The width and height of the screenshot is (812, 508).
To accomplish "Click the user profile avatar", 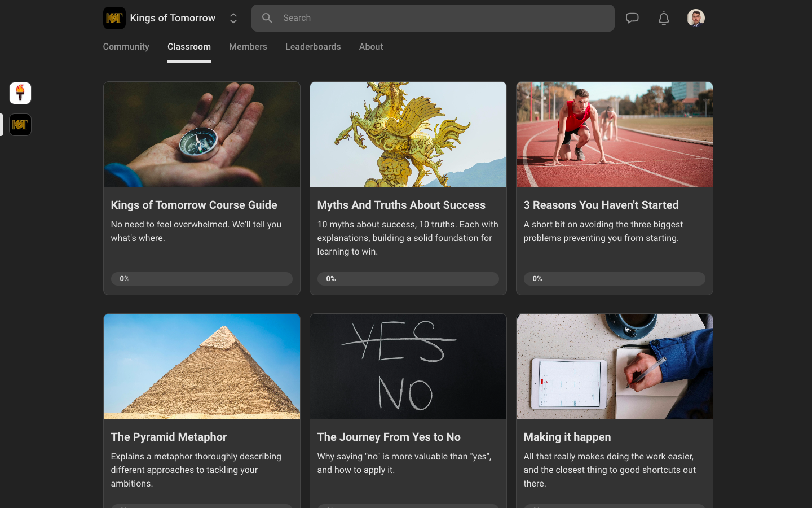I will click(695, 18).
